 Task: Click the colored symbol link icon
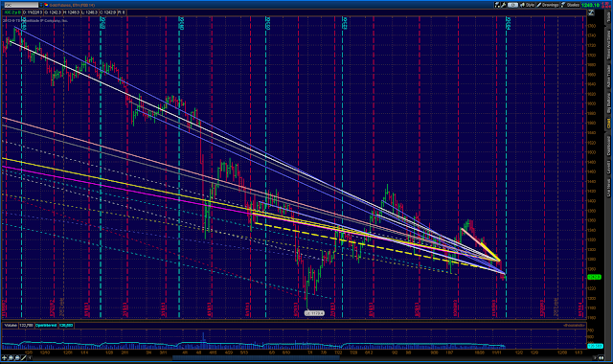coord(46,5)
